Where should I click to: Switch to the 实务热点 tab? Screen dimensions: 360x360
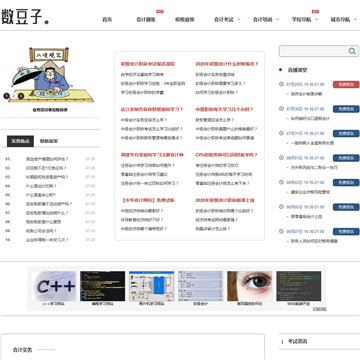coord(20,141)
